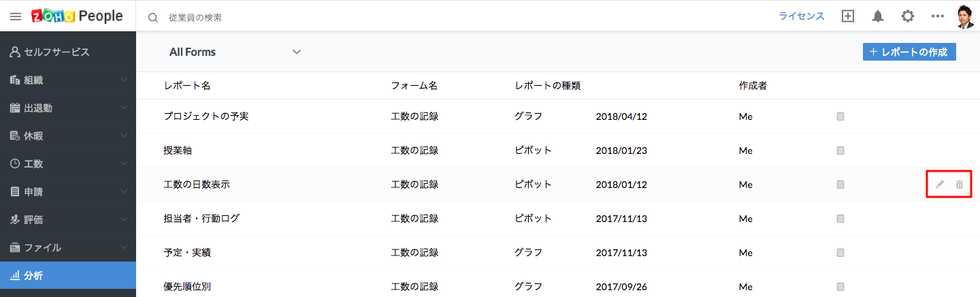The width and height of the screenshot is (980, 297).
Task: Delete the 工数の日数表示 report via trash icon
Action: pyautogui.click(x=960, y=185)
